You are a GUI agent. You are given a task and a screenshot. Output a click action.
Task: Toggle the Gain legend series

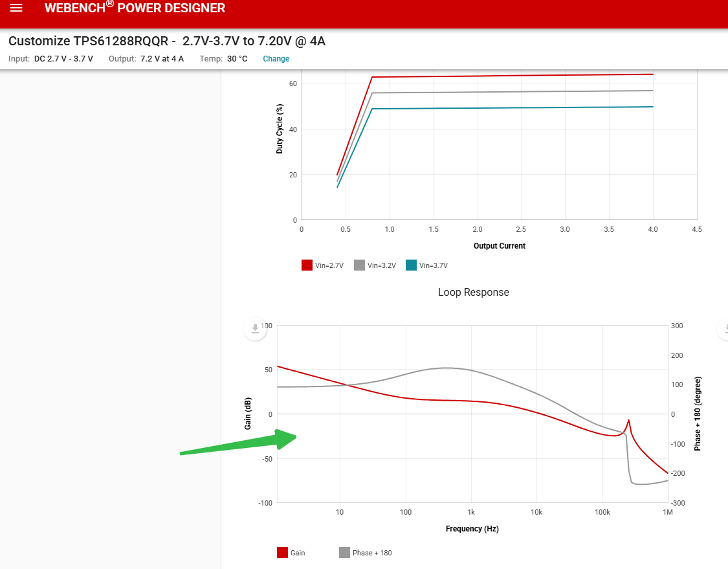point(291,553)
